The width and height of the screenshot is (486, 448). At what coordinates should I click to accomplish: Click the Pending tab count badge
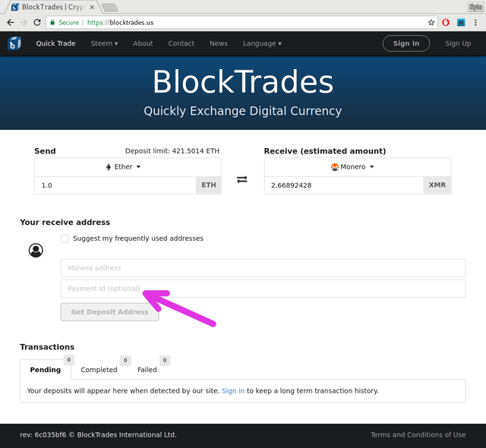pos(69,360)
